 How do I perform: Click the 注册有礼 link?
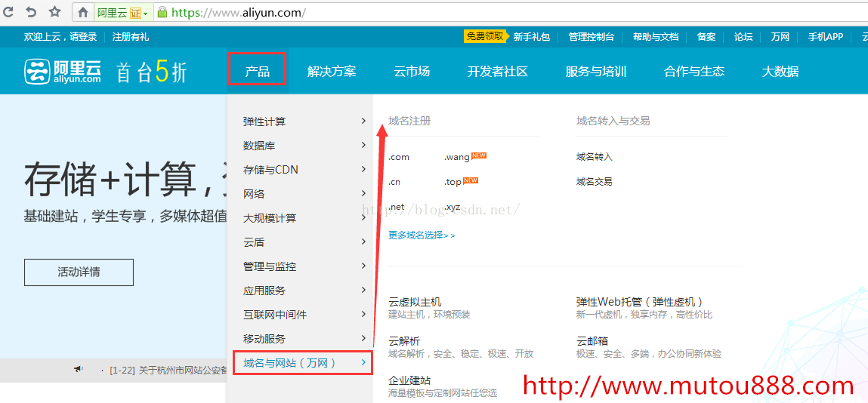click(x=131, y=37)
